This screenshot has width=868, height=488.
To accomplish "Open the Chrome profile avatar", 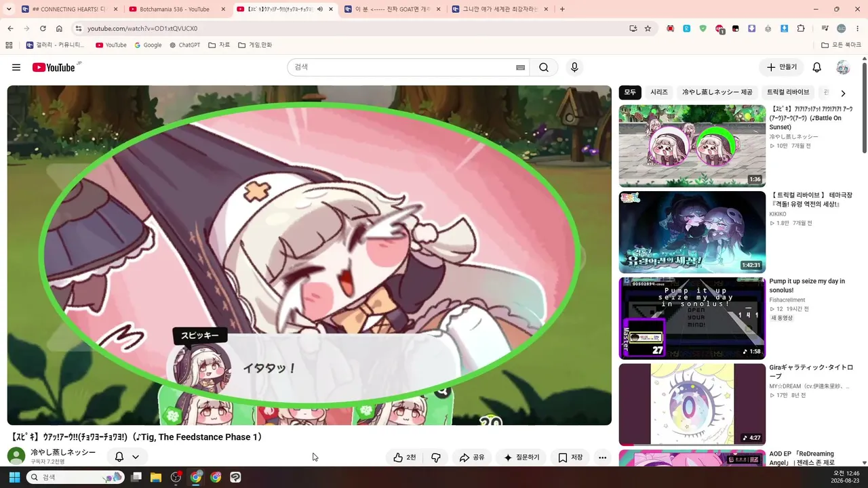I will point(841,28).
